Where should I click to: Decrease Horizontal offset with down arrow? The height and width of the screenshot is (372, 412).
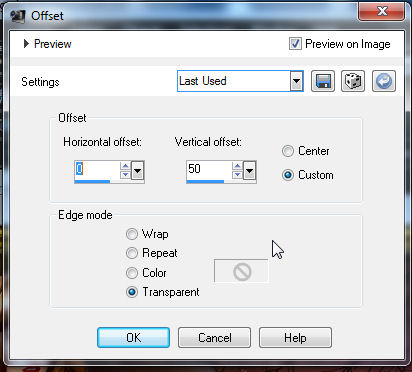(x=125, y=175)
